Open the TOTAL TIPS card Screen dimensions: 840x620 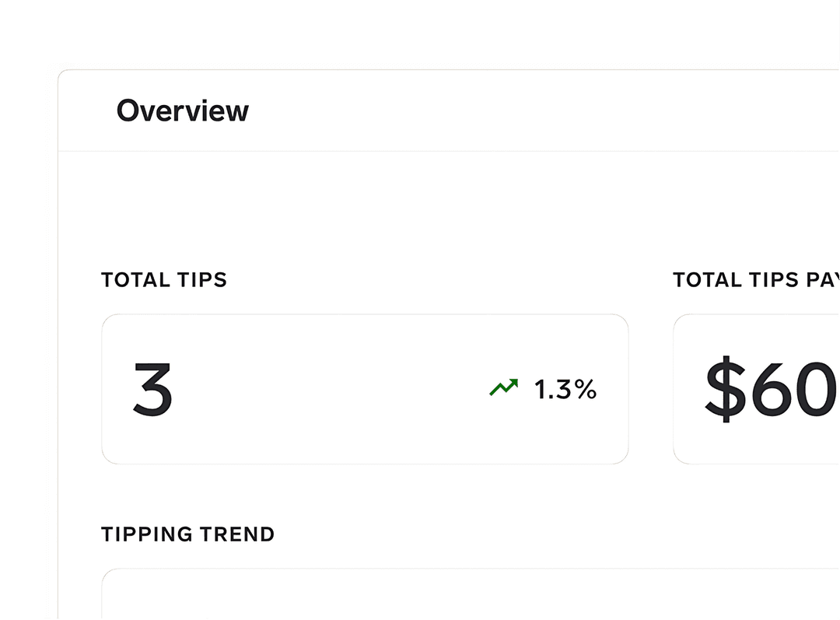point(365,387)
